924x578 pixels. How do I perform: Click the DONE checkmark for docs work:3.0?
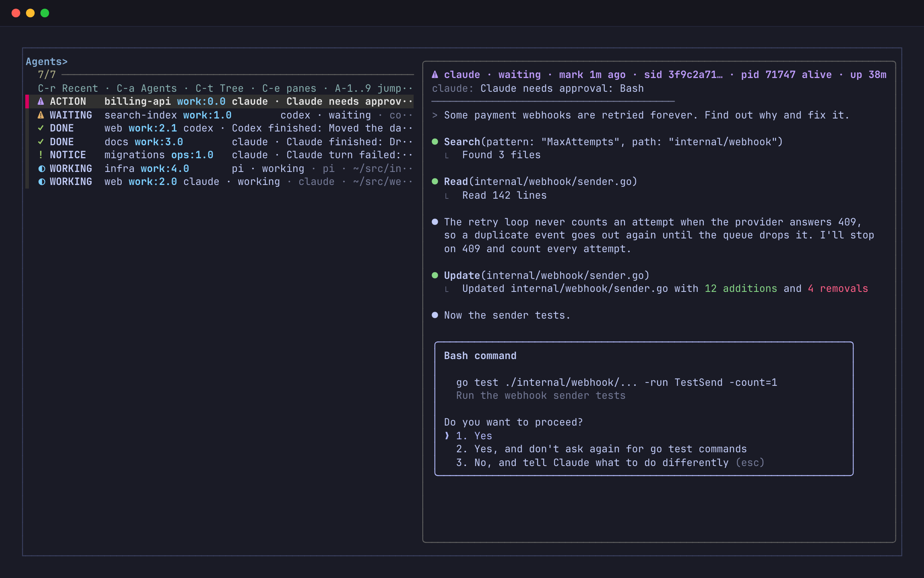[x=41, y=142]
